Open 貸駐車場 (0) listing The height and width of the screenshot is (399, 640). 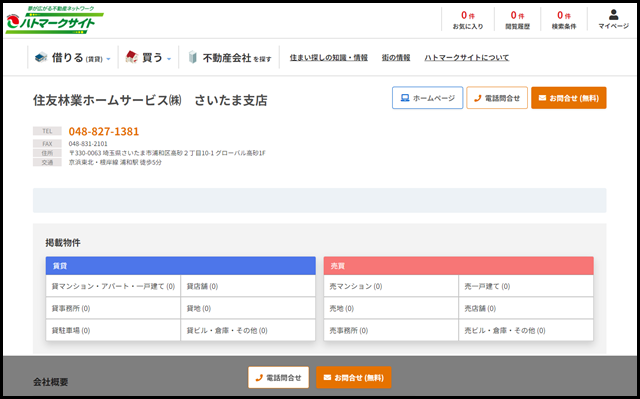click(113, 330)
